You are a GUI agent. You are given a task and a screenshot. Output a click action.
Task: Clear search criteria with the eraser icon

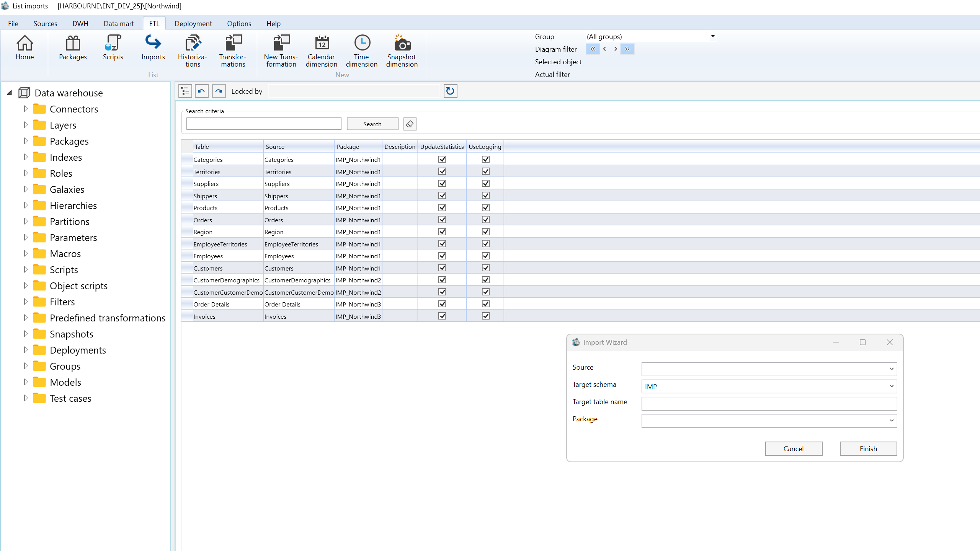[410, 124]
